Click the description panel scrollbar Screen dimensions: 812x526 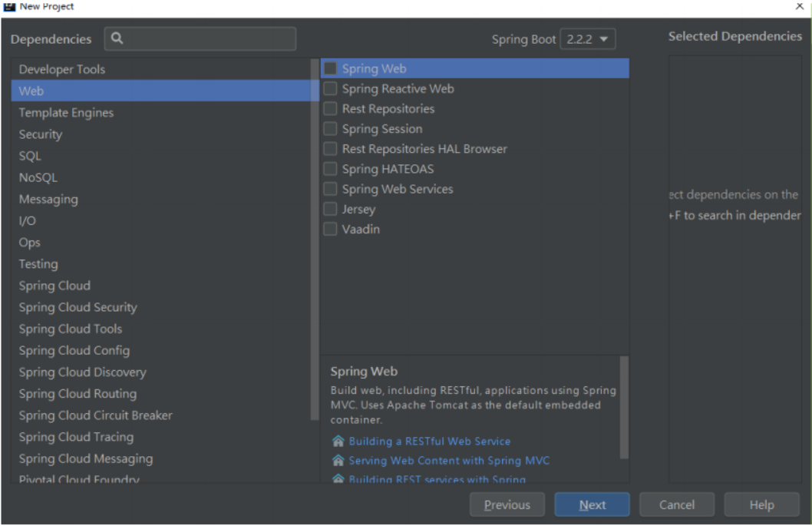click(x=624, y=407)
